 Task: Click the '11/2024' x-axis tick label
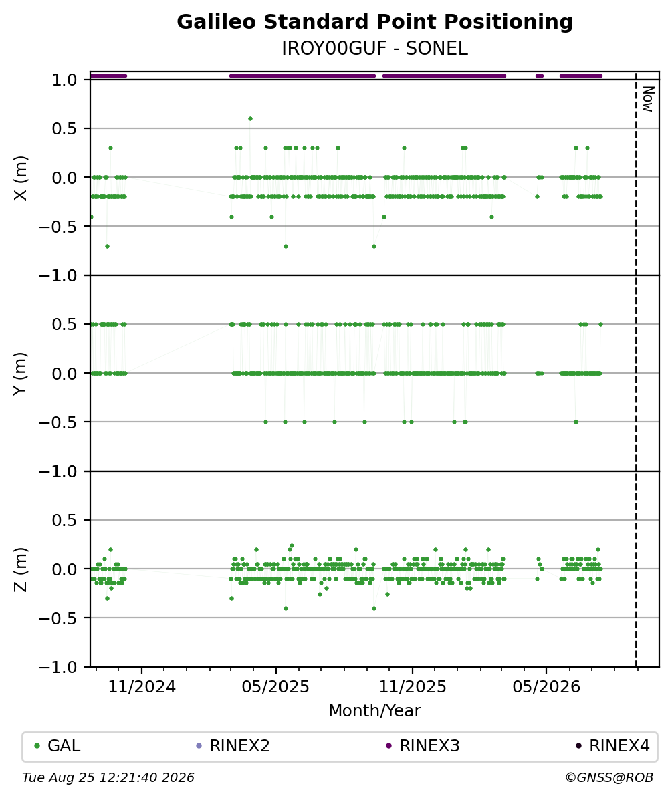(x=142, y=687)
